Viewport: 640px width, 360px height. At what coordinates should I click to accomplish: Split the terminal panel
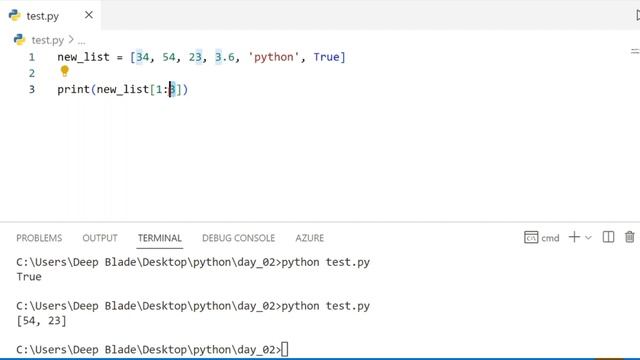[x=608, y=237]
